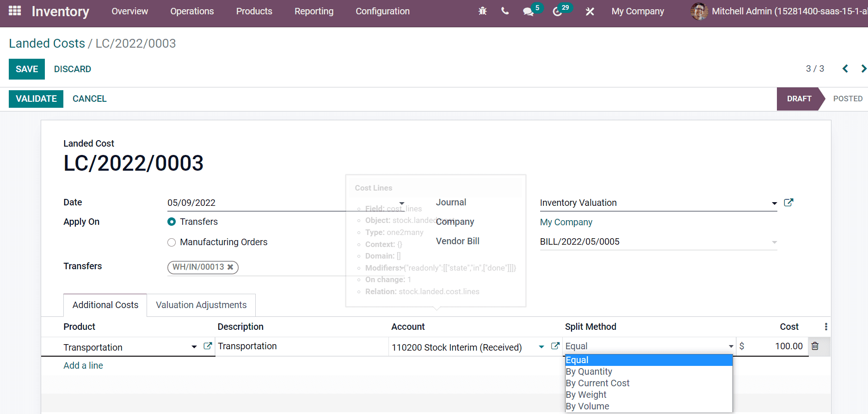
Task: Expand Account field dropdown arrow
Action: [x=542, y=346]
